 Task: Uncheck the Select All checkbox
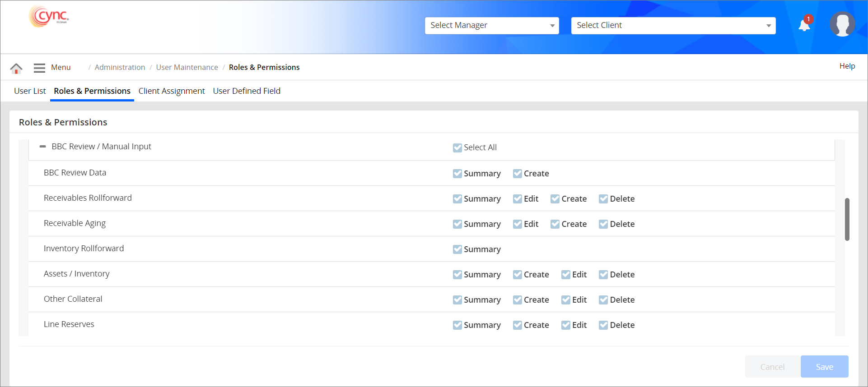click(457, 148)
